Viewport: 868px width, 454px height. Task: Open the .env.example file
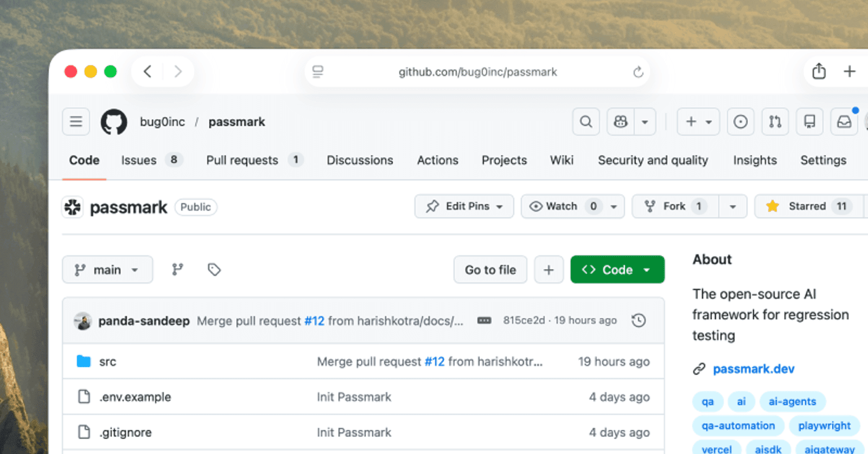[x=135, y=397]
